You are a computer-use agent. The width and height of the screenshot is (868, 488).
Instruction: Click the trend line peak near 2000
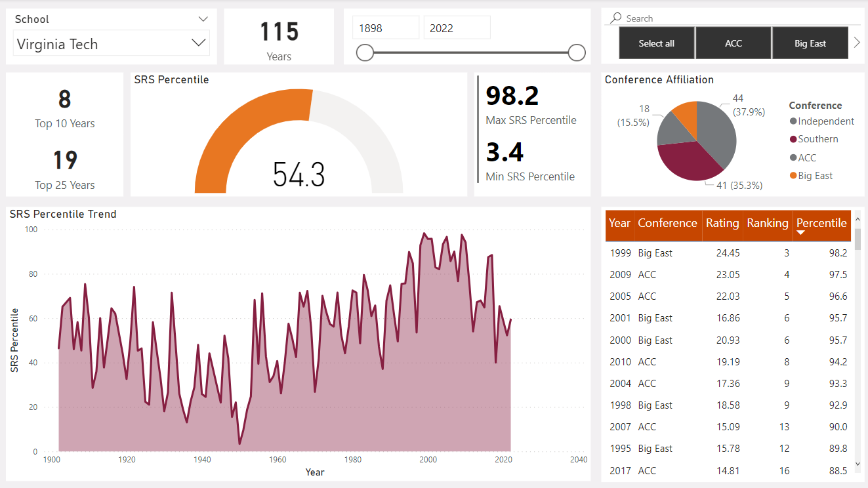point(424,234)
